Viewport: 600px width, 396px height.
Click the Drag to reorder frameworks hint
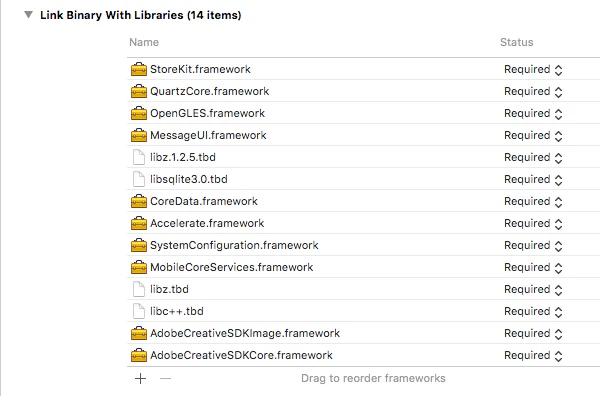pos(373,378)
